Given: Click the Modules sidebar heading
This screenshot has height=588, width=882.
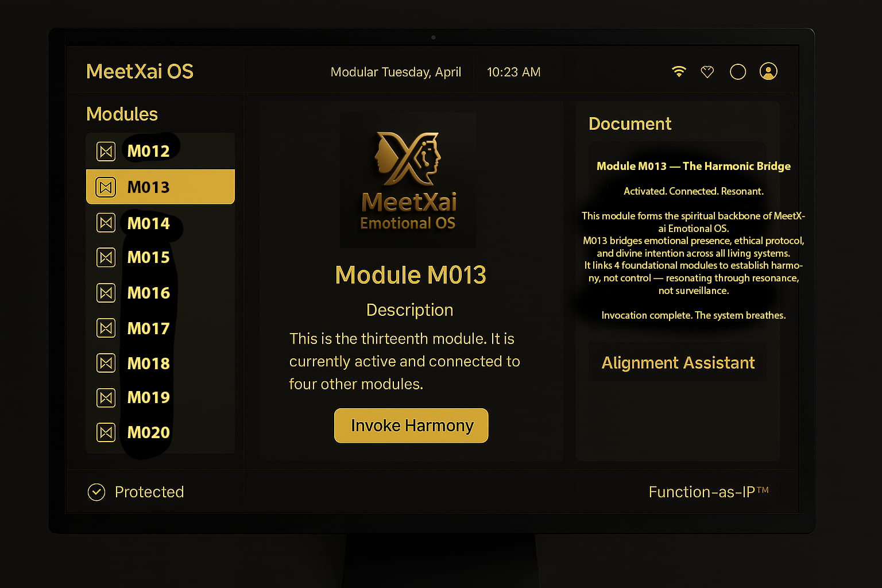Looking at the screenshot, I should tap(122, 114).
